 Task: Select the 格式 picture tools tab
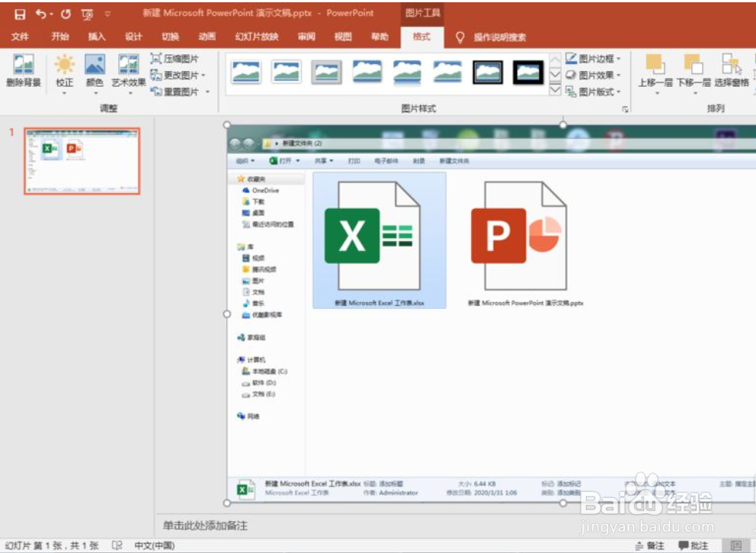(x=421, y=37)
